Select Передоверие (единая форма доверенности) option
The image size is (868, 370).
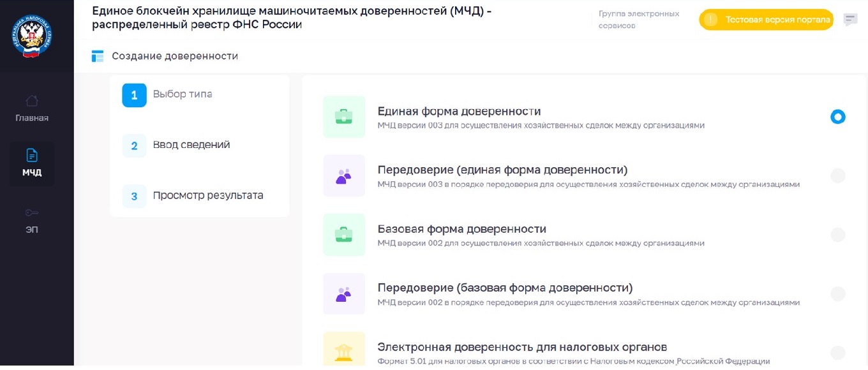[838, 175]
